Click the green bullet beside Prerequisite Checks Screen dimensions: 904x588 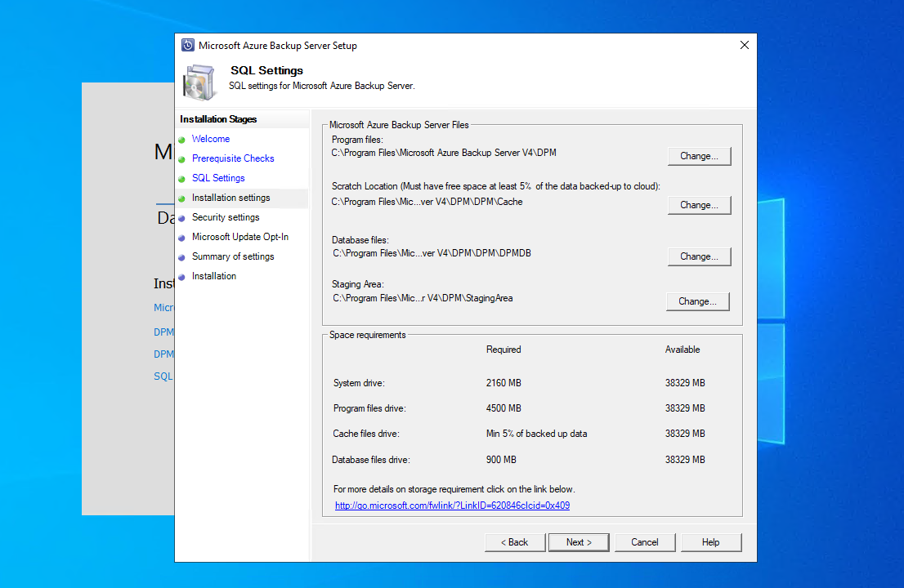(x=181, y=159)
